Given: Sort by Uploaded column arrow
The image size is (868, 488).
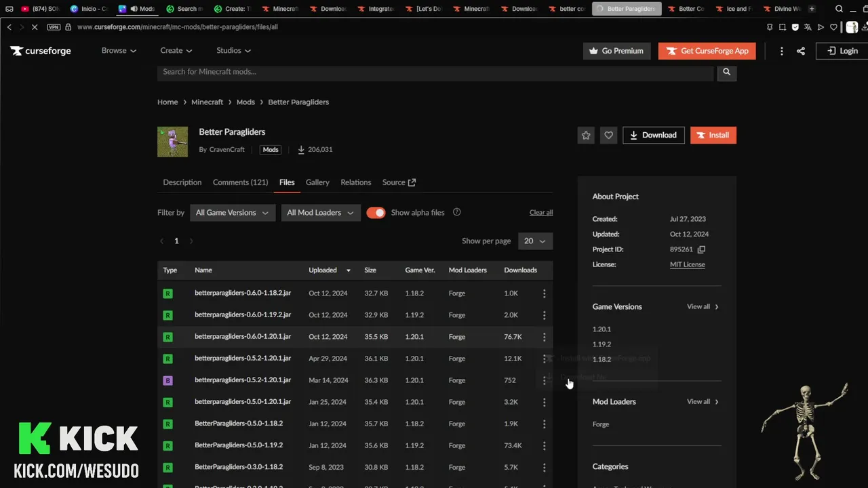Looking at the screenshot, I should coord(349,270).
